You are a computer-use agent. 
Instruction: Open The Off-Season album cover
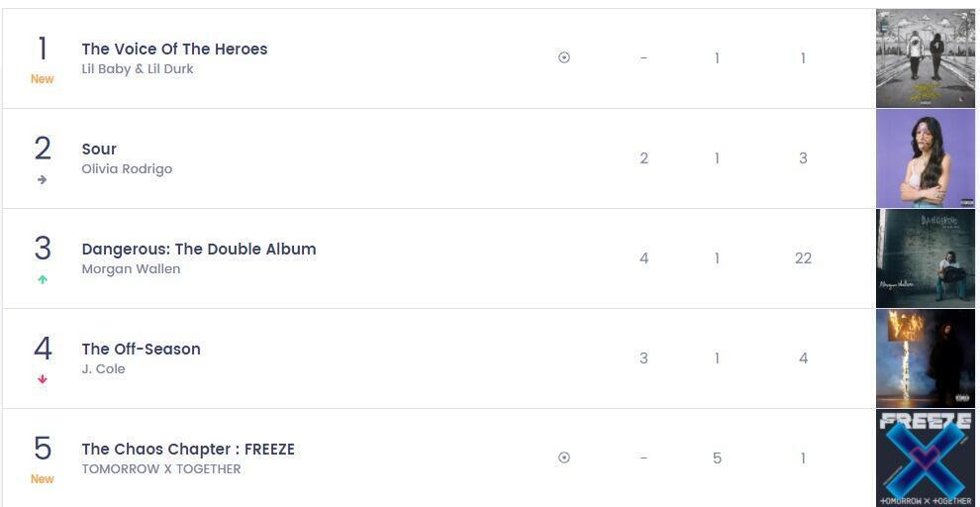coord(925,358)
